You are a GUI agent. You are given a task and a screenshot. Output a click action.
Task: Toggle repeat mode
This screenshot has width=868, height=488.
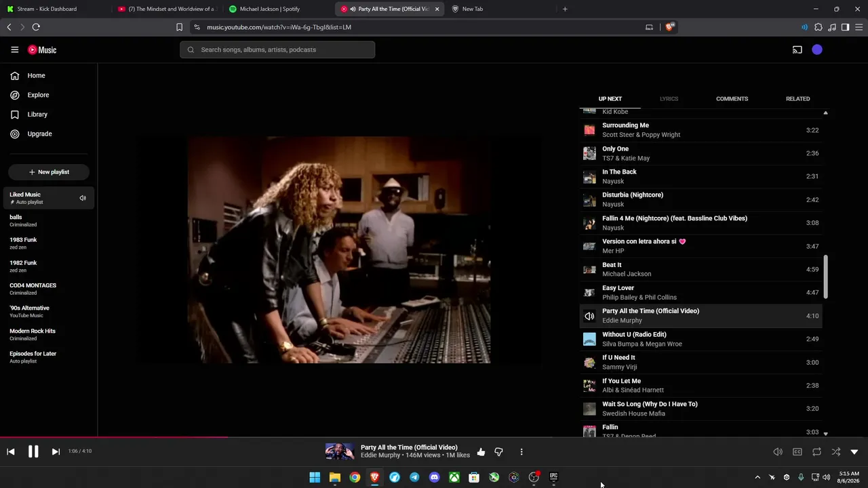(816, 452)
